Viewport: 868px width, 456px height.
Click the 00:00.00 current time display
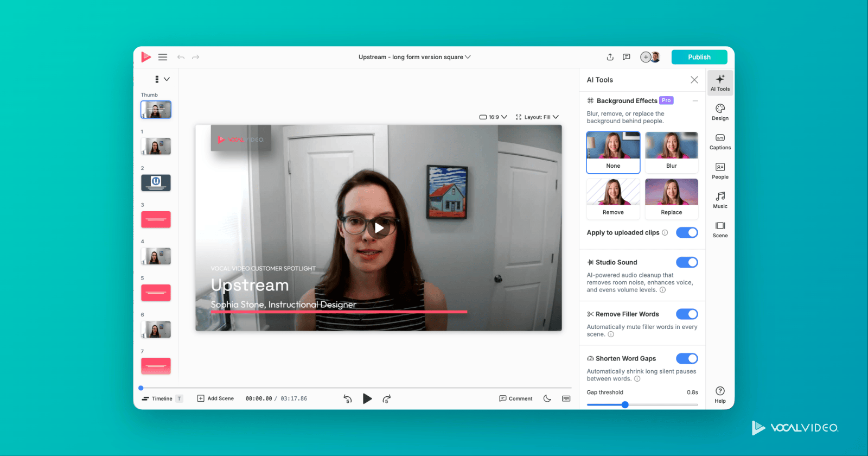point(259,398)
